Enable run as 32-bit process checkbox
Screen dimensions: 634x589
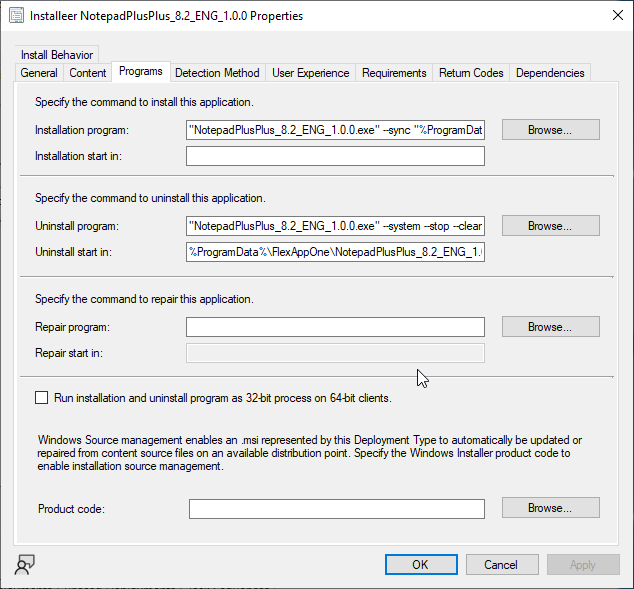(42, 397)
